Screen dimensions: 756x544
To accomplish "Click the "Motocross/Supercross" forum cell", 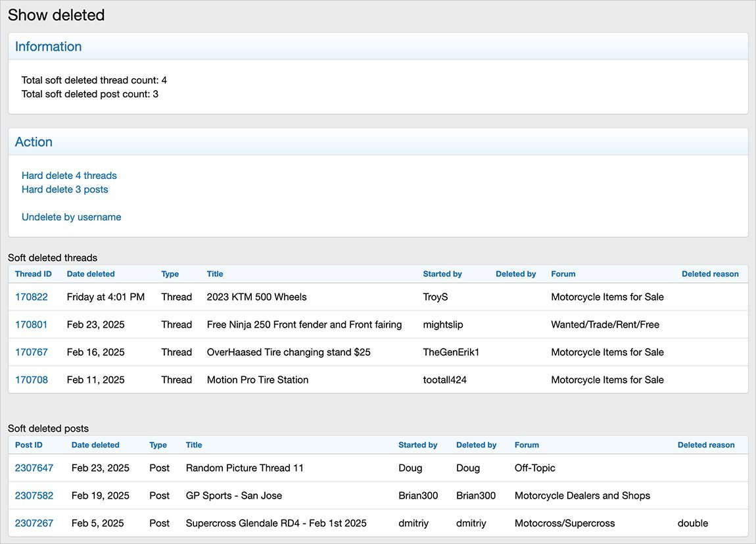I will pyautogui.click(x=565, y=523).
